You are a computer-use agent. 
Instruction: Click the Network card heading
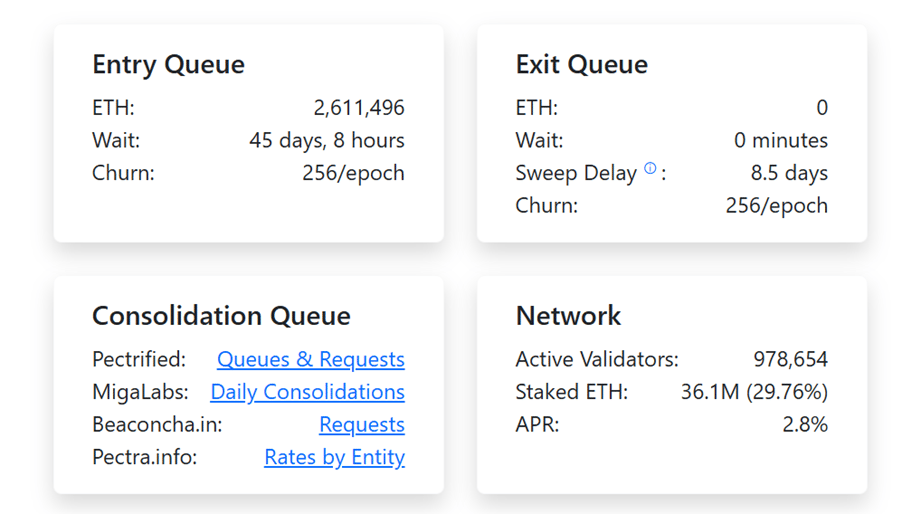pos(568,317)
